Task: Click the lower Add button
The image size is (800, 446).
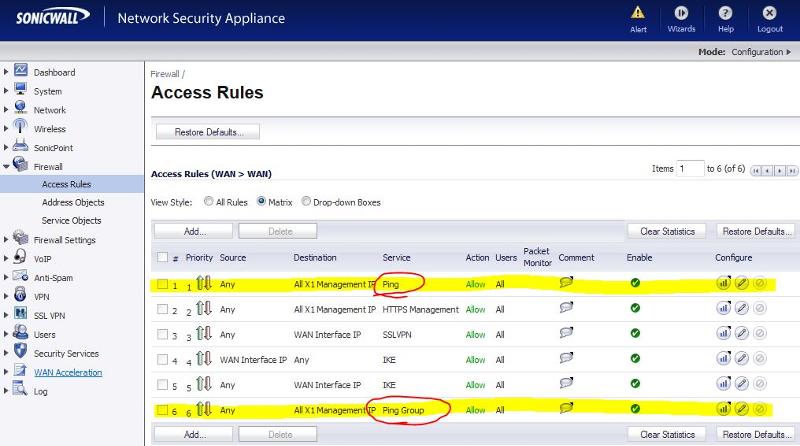Action: [193, 434]
